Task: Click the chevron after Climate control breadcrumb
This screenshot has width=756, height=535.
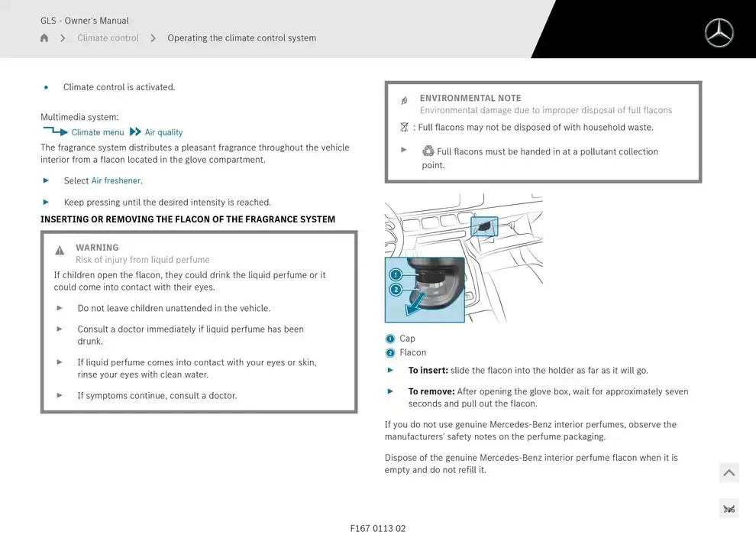Action: click(153, 38)
